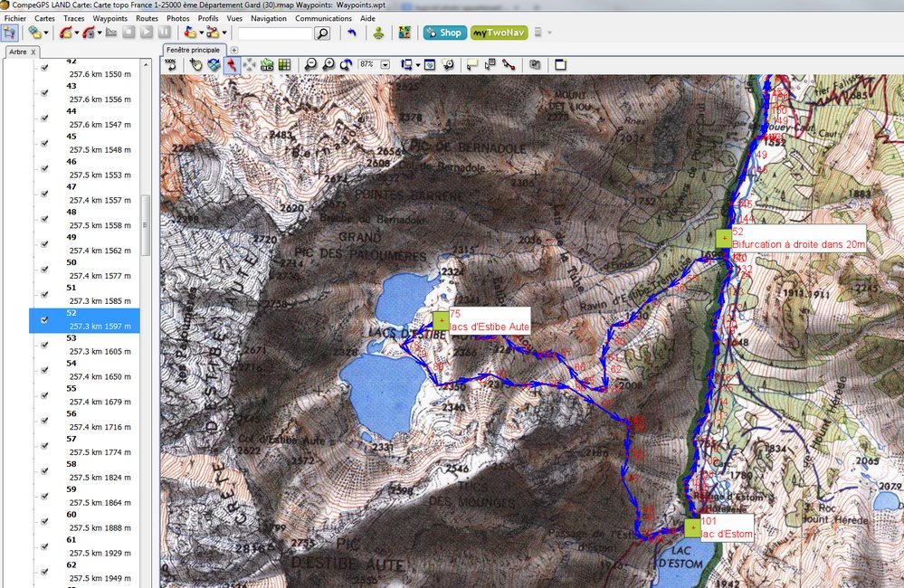Open the Fichier menu
The image size is (904, 588).
click(15, 18)
